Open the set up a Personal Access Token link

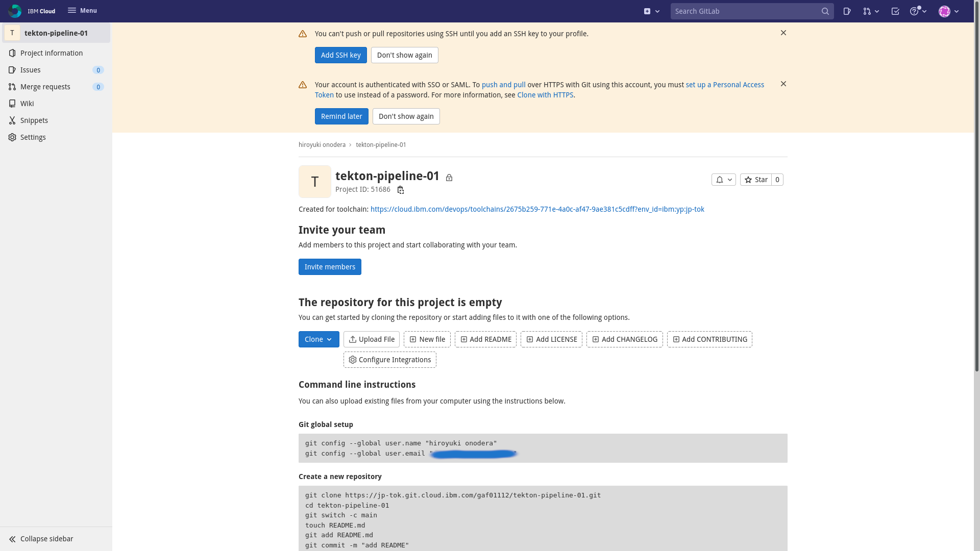click(725, 85)
